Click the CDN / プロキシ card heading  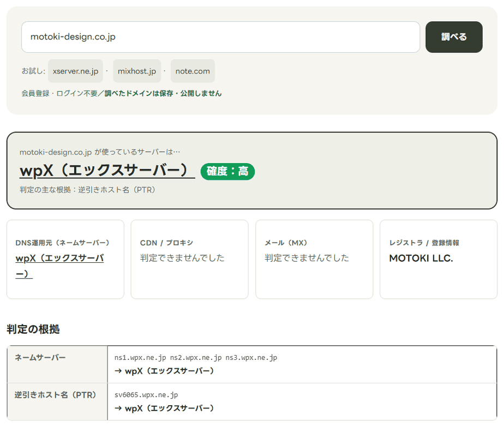click(166, 243)
